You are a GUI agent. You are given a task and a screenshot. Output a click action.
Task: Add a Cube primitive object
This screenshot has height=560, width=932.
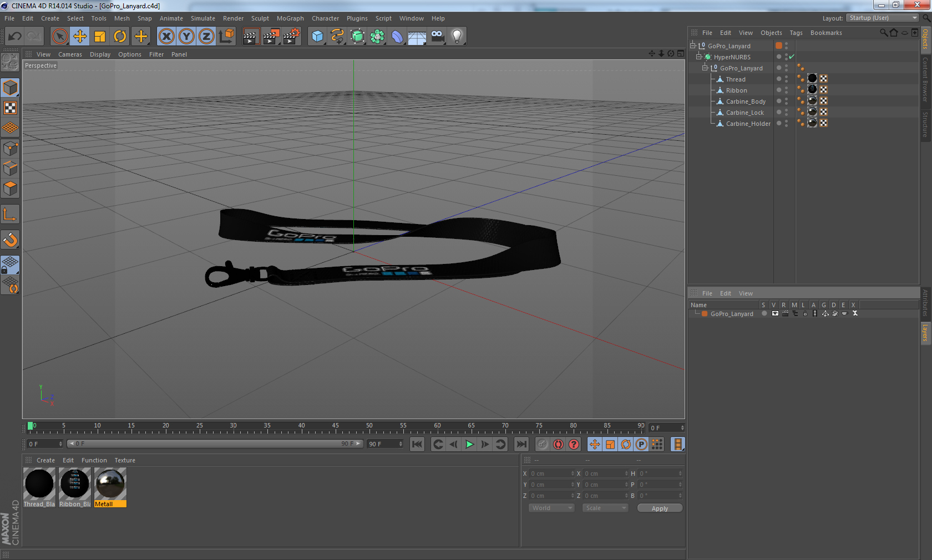point(317,37)
